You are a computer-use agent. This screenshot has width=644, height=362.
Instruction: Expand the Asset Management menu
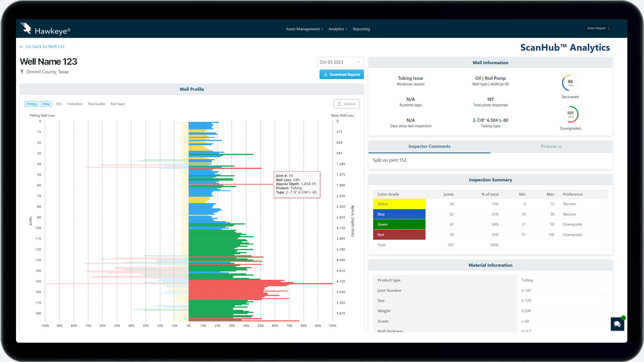304,29
